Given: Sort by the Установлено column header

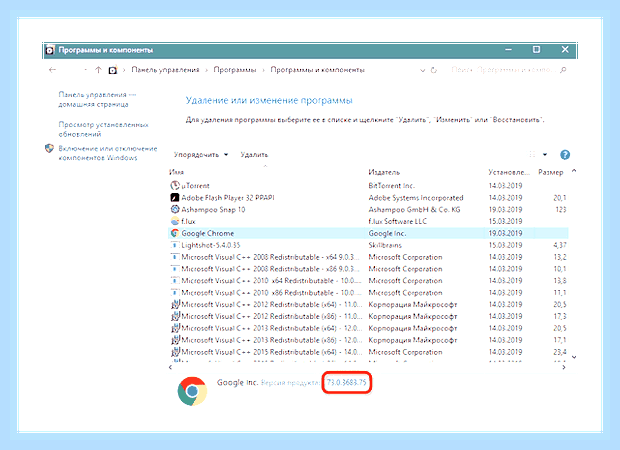Looking at the screenshot, I should click(x=508, y=172).
